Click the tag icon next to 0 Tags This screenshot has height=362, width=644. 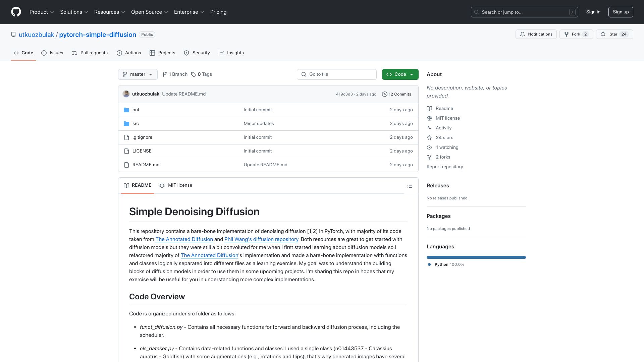pyautogui.click(x=194, y=74)
